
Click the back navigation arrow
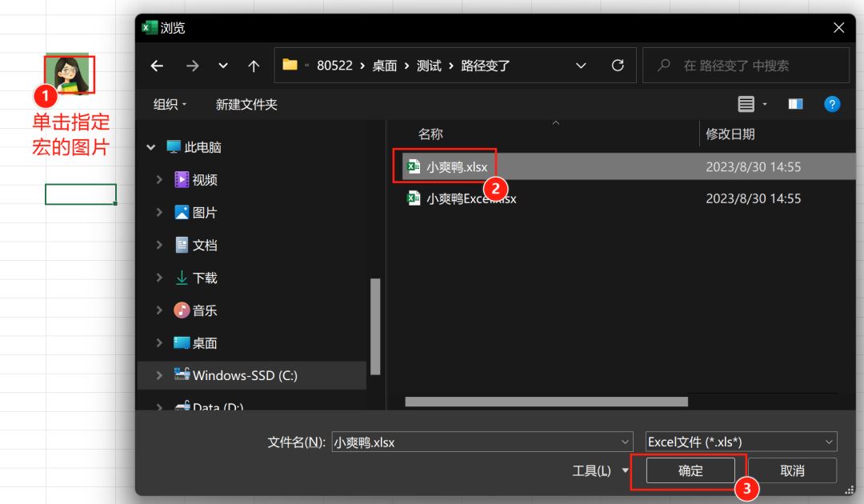[158, 66]
